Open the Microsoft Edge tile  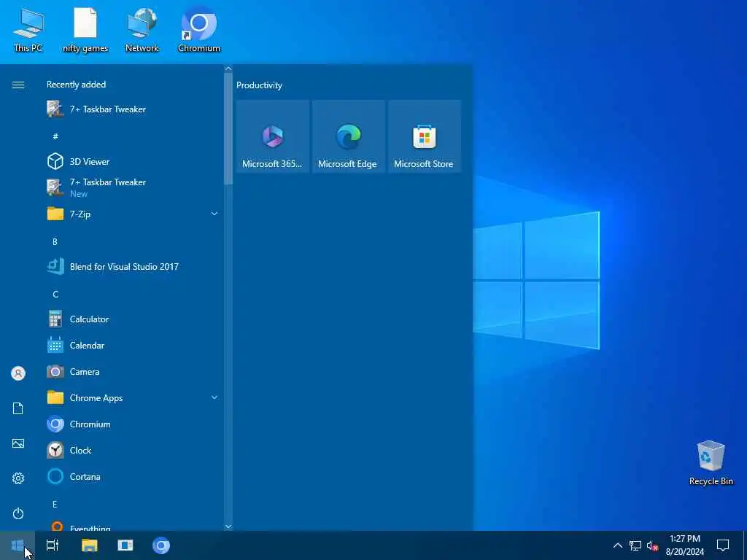[348, 136]
